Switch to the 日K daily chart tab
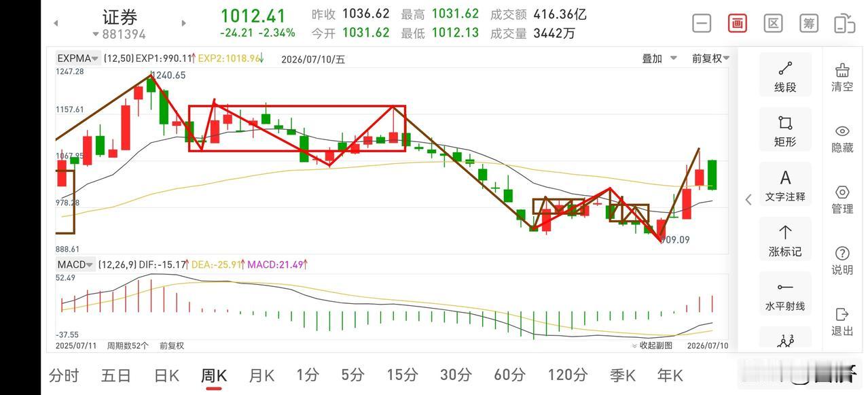 tap(166, 375)
